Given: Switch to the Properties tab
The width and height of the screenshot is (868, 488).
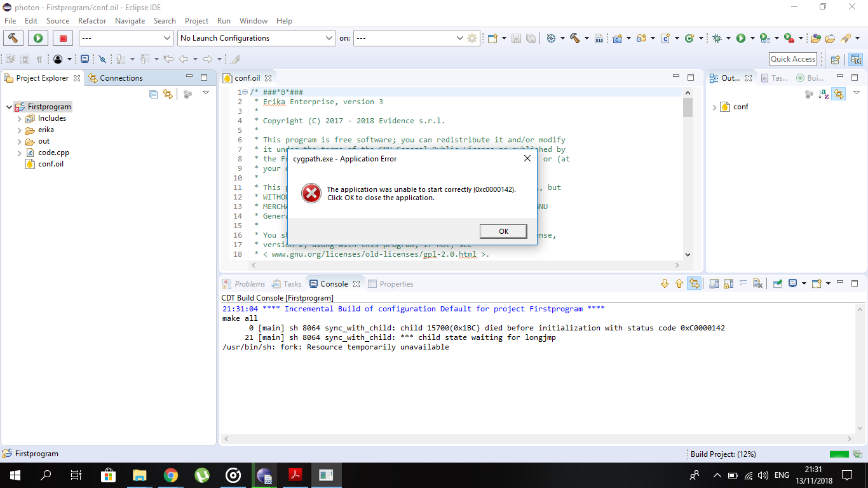Looking at the screenshot, I should (391, 284).
